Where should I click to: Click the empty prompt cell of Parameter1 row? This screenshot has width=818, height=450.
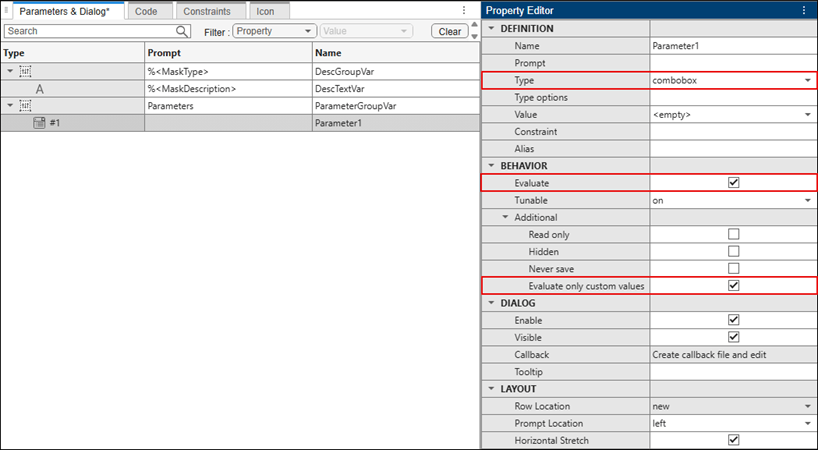228,123
